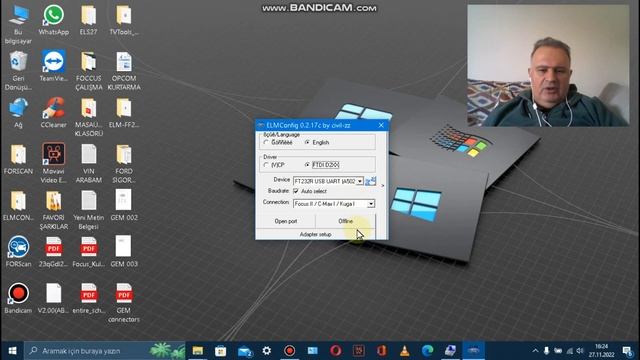Viewport: 640px width, 360px height.
Task: Open Office app from taskbar
Action: click(382, 351)
